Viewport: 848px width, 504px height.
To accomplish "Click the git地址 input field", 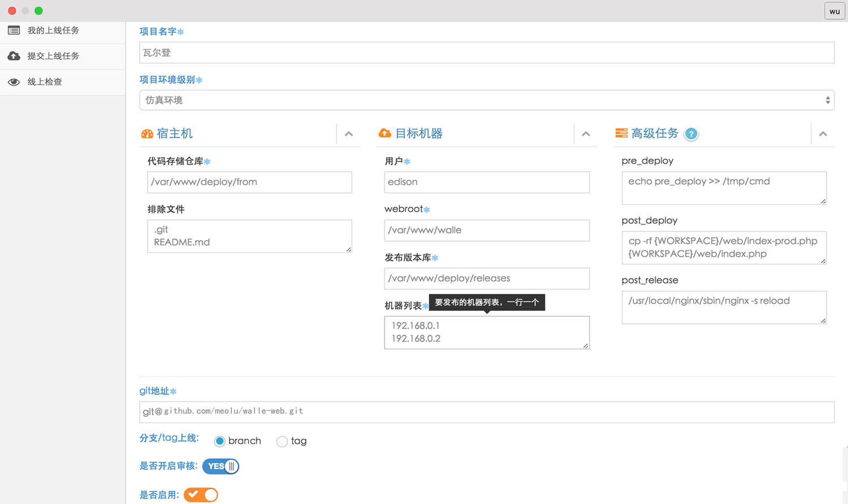I will (x=487, y=412).
